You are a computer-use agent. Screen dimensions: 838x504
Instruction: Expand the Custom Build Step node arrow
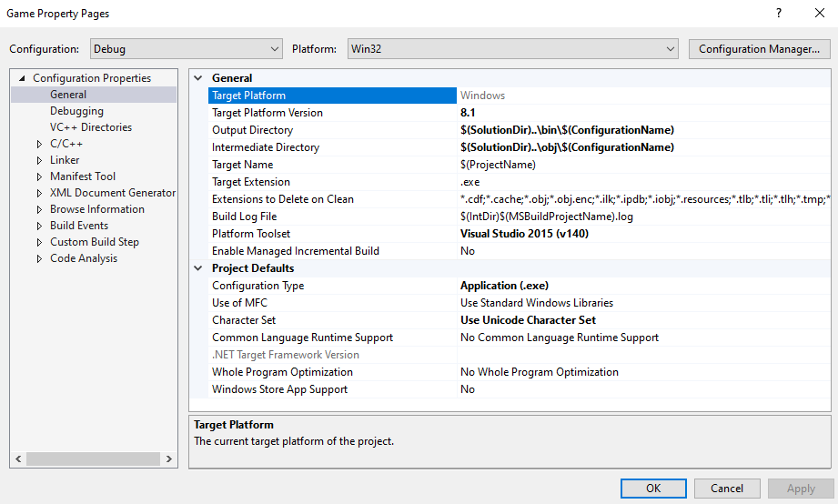[x=39, y=242]
